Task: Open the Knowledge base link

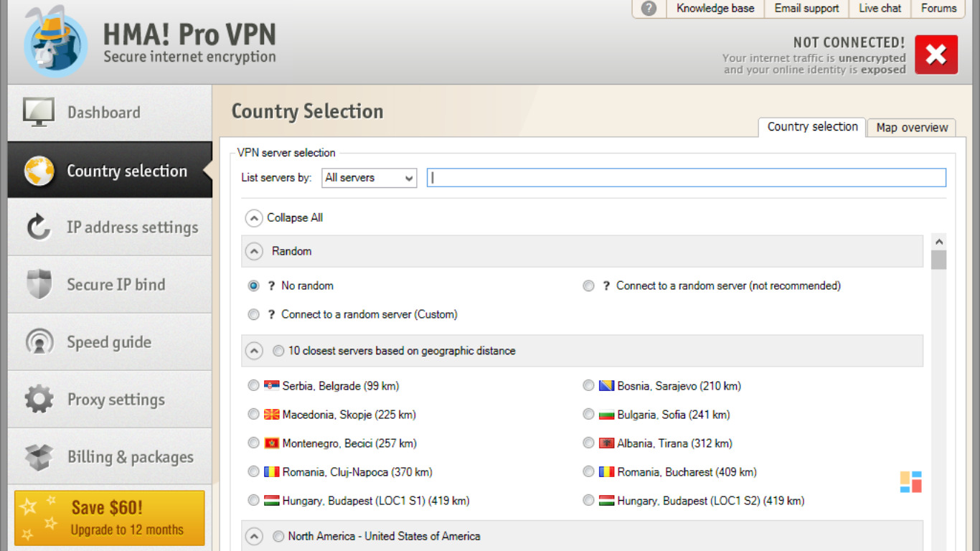Action: pos(715,9)
